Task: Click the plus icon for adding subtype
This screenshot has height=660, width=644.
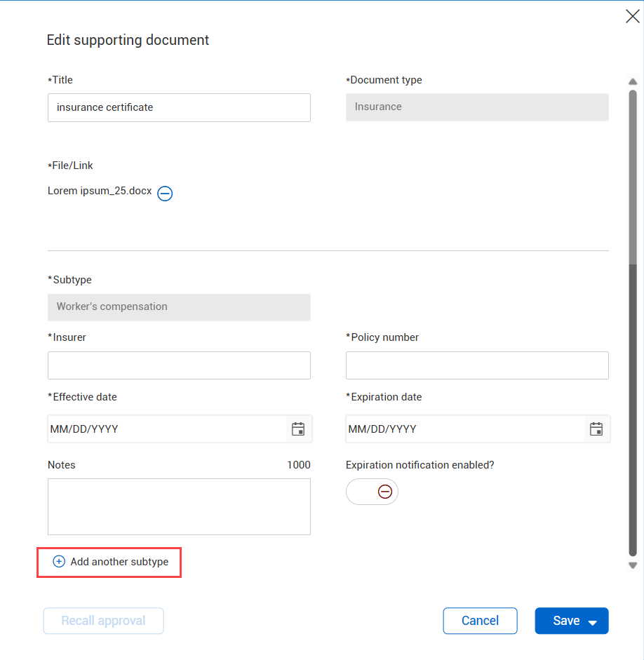Action: 59,562
